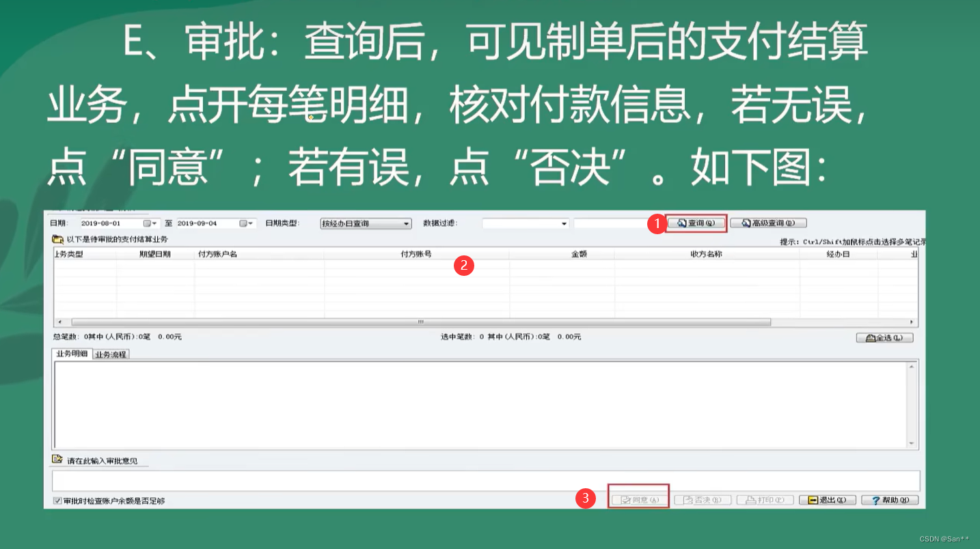
Task: Click the table scrollbar left arrow
Action: tap(59, 322)
